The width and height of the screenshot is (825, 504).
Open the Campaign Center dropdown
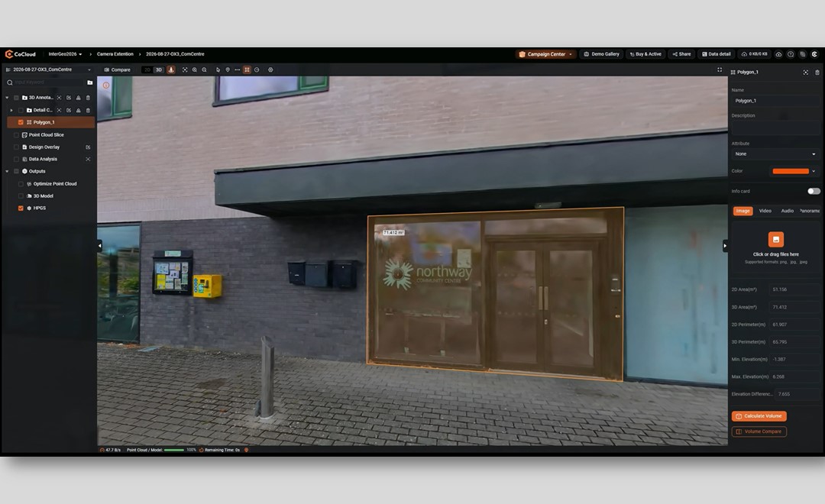(x=545, y=54)
